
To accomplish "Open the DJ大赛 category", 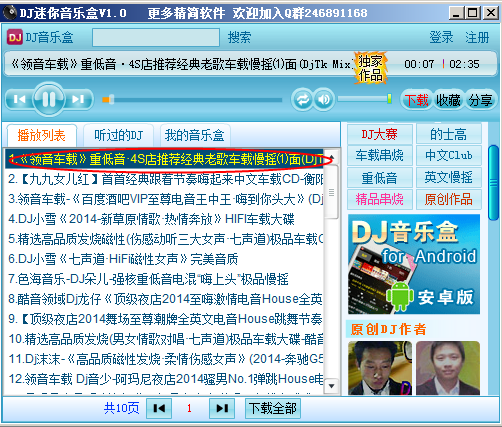I will click(380, 134).
